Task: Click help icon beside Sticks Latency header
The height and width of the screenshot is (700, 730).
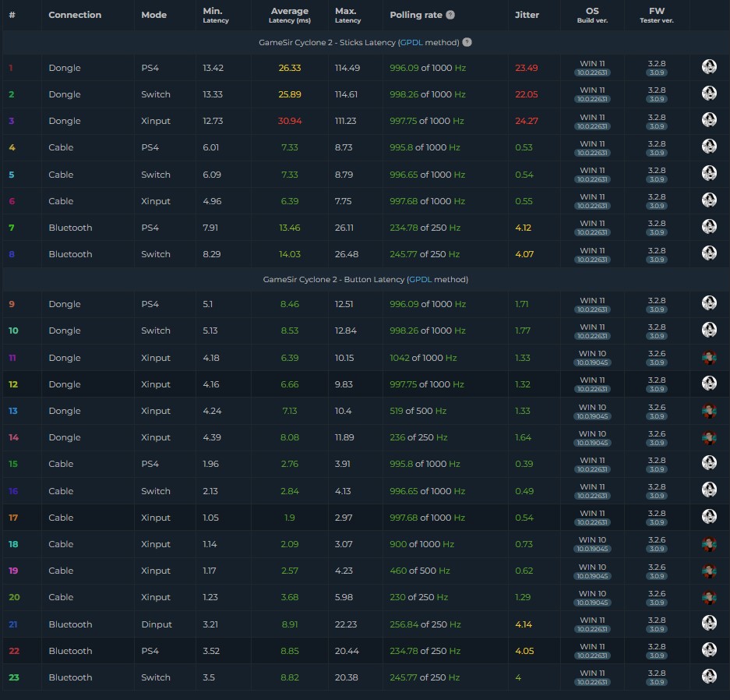Action: pyautogui.click(x=467, y=42)
